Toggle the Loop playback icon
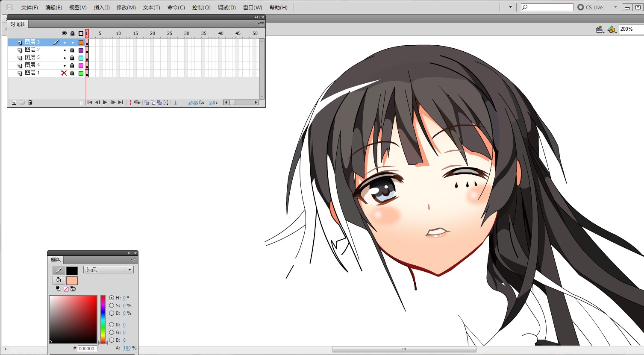644x355 pixels. click(137, 103)
